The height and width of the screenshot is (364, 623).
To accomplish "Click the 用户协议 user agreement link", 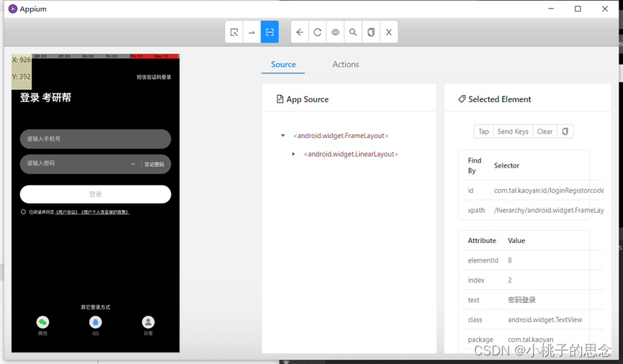I will (x=66, y=212).
